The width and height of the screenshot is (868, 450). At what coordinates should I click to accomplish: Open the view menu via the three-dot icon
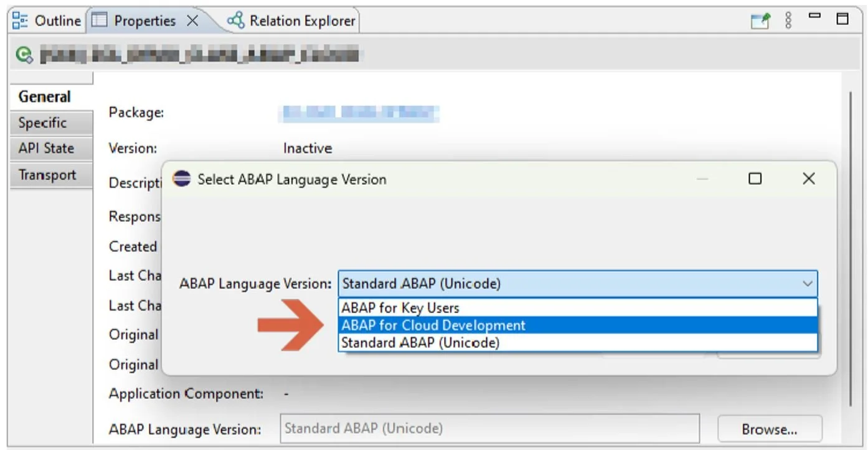[x=788, y=21]
